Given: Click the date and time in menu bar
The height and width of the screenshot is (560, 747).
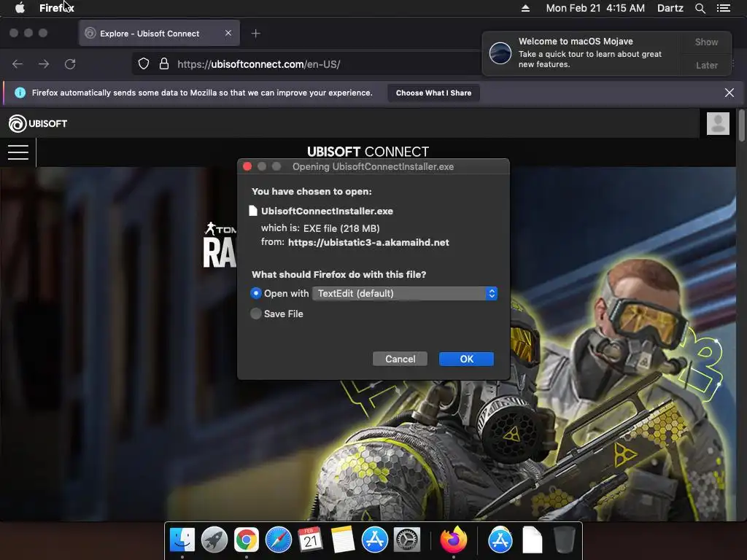Looking at the screenshot, I should tap(595, 8).
